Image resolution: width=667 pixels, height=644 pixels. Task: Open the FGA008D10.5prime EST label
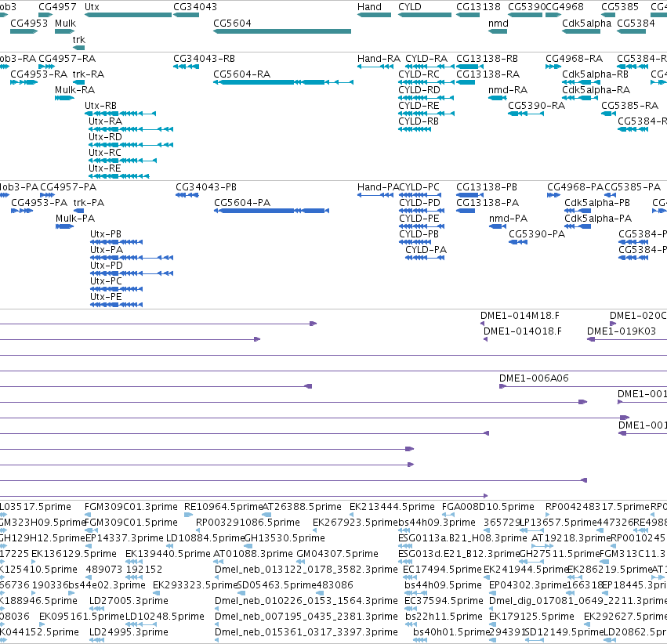click(x=488, y=507)
